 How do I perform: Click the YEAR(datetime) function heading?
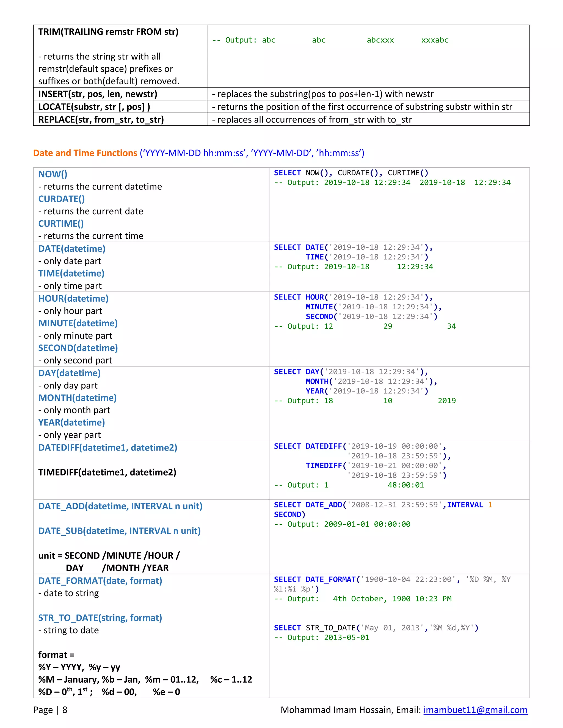71,422
